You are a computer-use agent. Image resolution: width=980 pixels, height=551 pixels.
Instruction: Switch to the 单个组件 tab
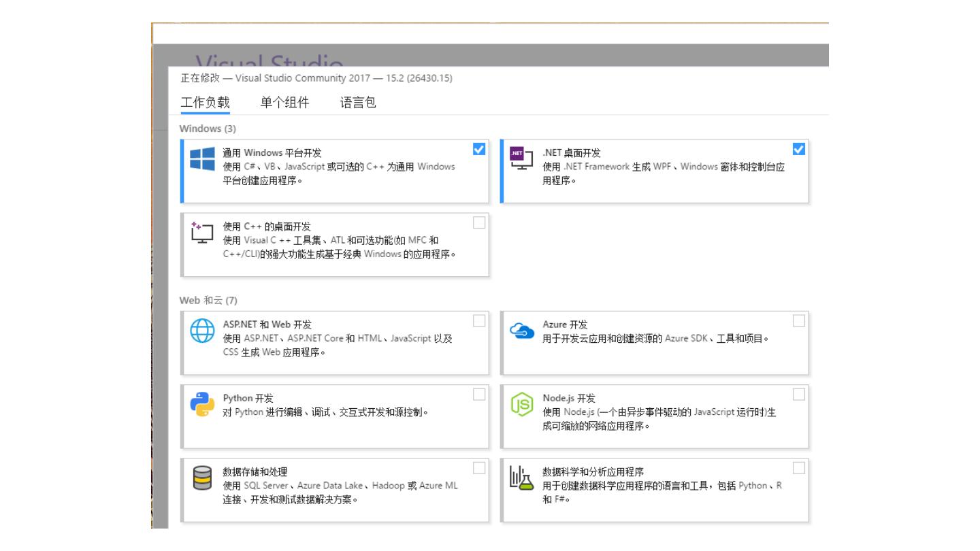(284, 103)
